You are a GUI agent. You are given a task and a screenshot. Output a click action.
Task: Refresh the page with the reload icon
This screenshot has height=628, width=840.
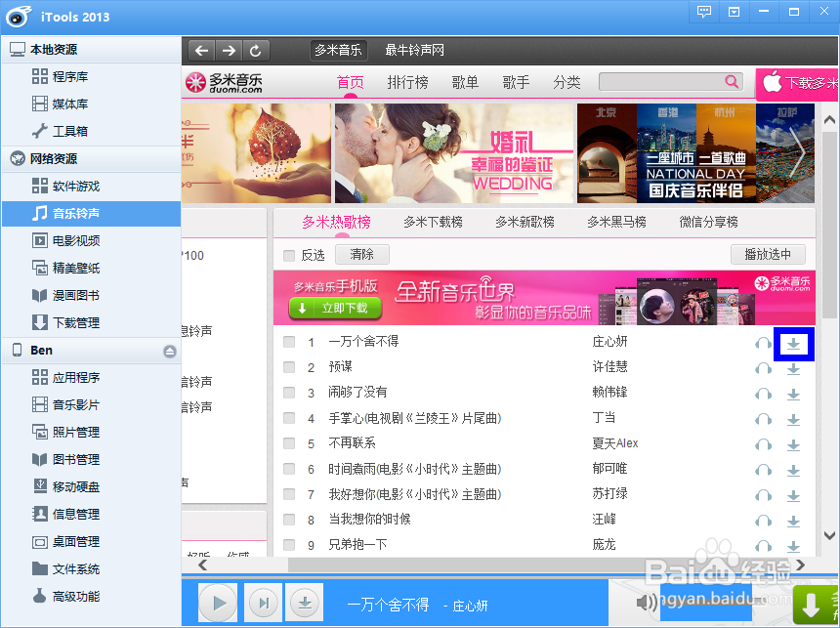[x=257, y=49]
